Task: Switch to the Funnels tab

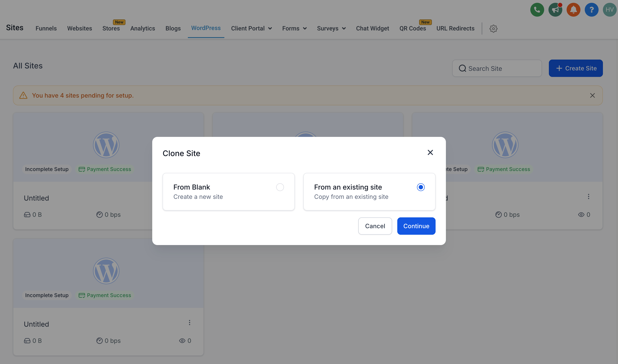Action: pyautogui.click(x=46, y=28)
